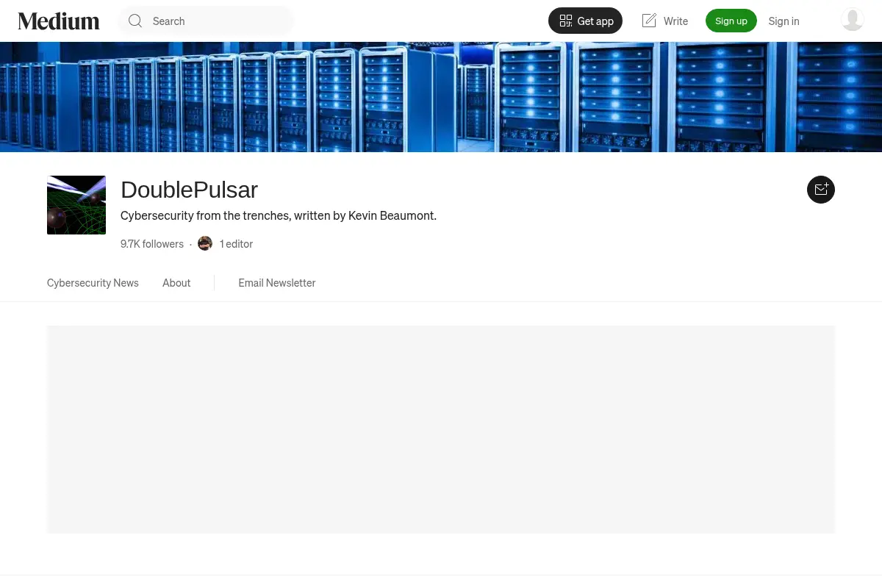Open the Sign in link

[784, 21]
